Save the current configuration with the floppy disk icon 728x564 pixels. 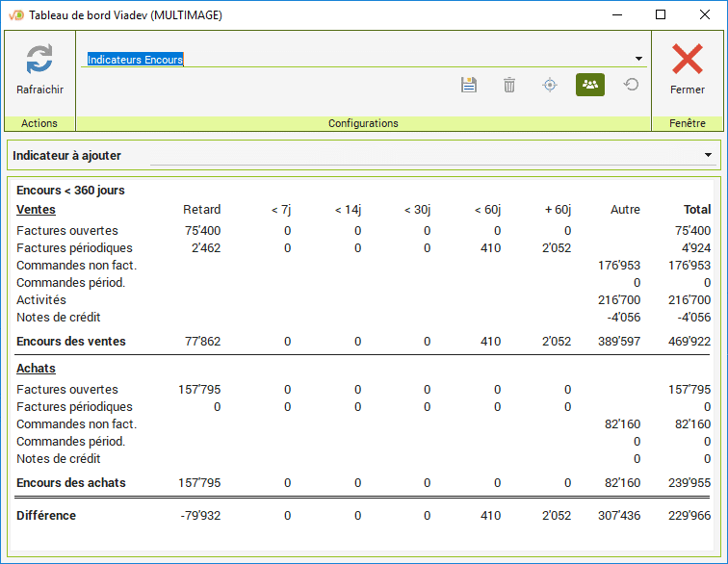(x=469, y=85)
